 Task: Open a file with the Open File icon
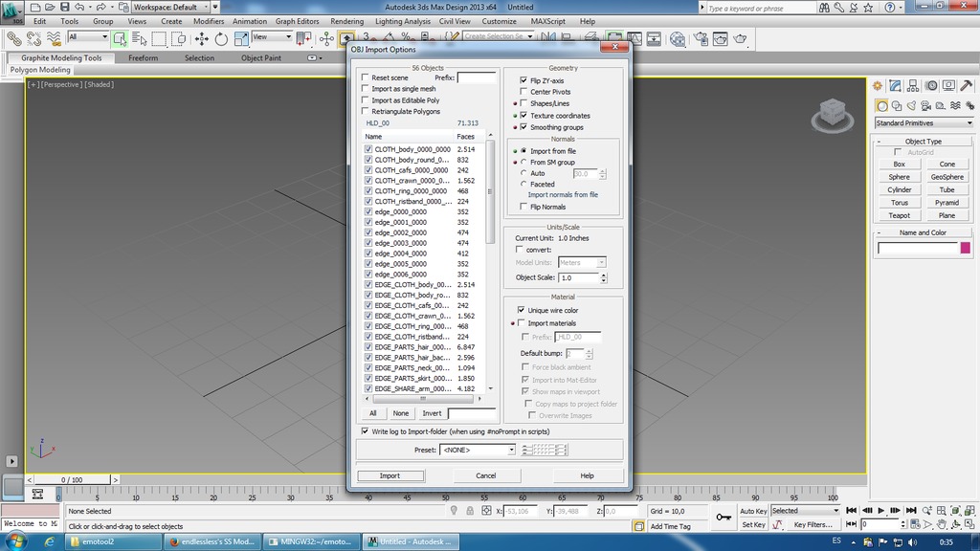click(x=50, y=8)
